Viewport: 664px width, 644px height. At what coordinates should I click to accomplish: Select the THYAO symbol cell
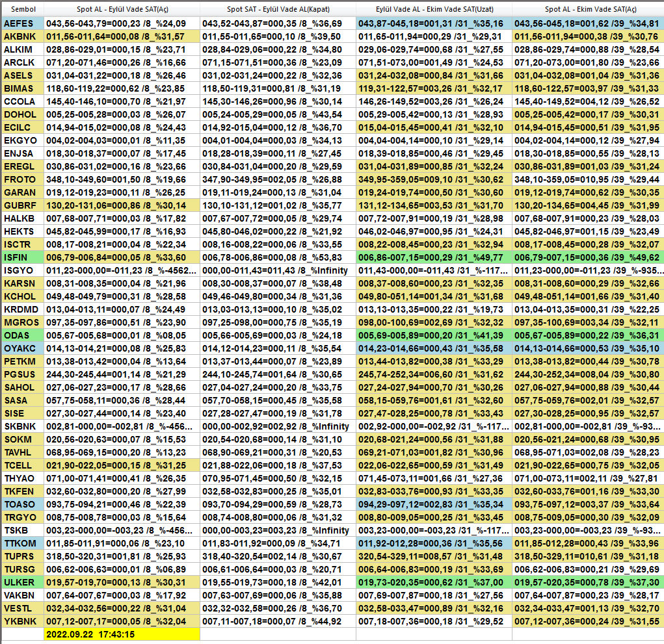(x=23, y=479)
